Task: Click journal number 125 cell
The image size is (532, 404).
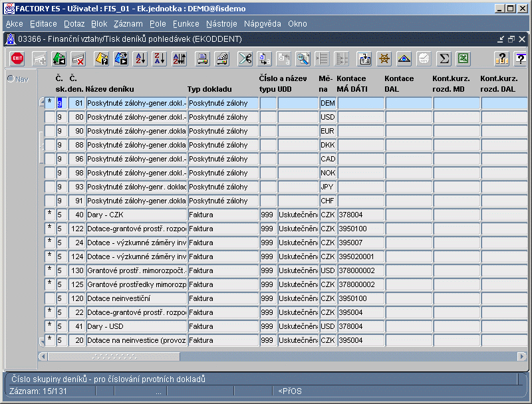Action: point(76,284)
